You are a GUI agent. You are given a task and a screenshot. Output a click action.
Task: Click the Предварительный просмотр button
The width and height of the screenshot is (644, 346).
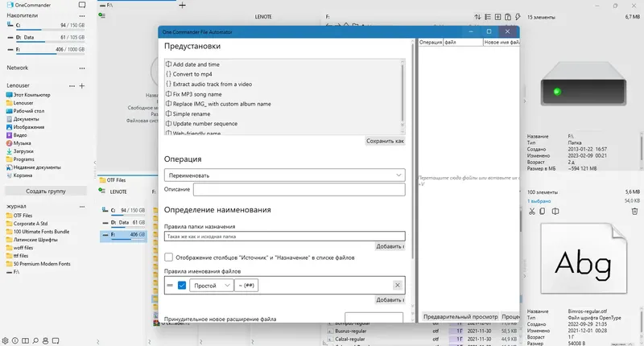point(460,316)
